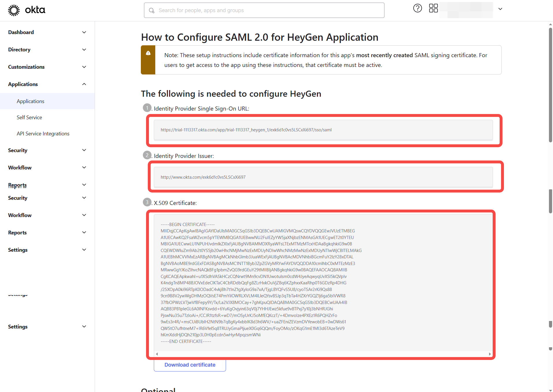
Task: Go to Self Service
Action: tap(29, 117)
